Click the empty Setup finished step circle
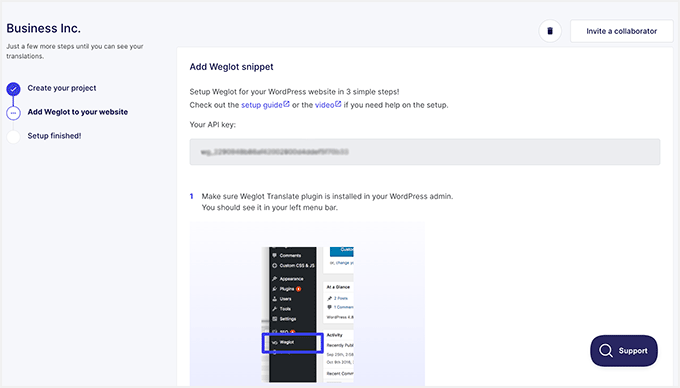 [x=13, y=137]
